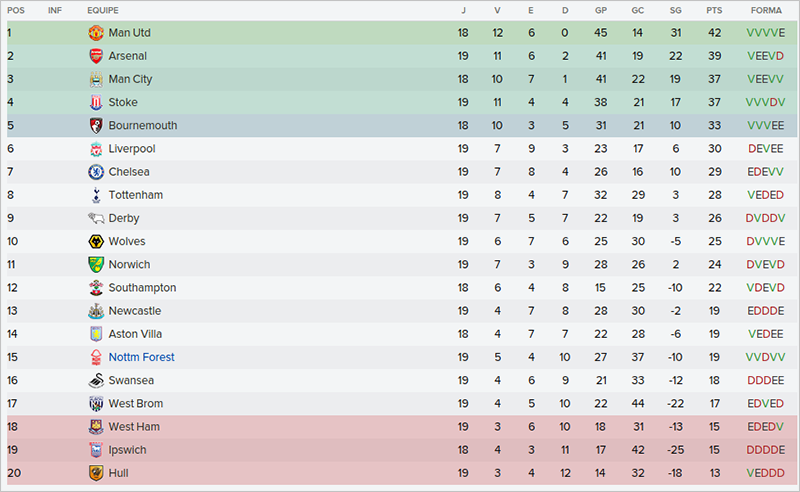The height and width of the screenshot is (492, 800).
Task: Click the Arsenal club badge icon
Action: tap(96, 56)
